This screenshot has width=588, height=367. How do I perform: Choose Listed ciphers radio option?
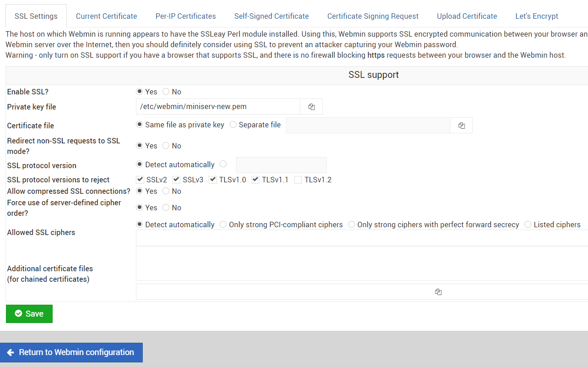(x=528, y=225)
